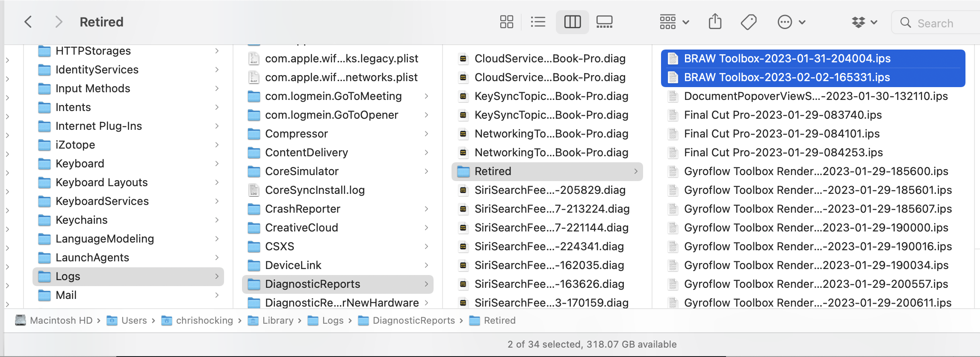Switch to list view

click(537, 22)
